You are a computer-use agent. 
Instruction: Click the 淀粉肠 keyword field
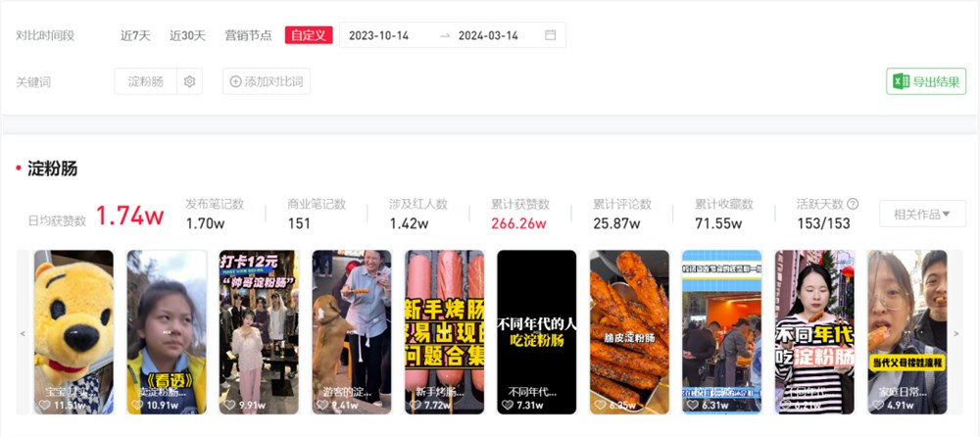pyautogui.click(x=146, y=81)
